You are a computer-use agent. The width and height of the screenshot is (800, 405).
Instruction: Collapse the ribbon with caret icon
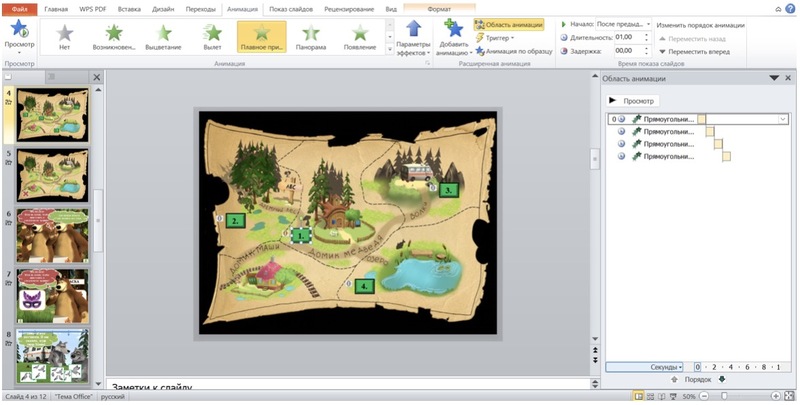pos(779,9)
